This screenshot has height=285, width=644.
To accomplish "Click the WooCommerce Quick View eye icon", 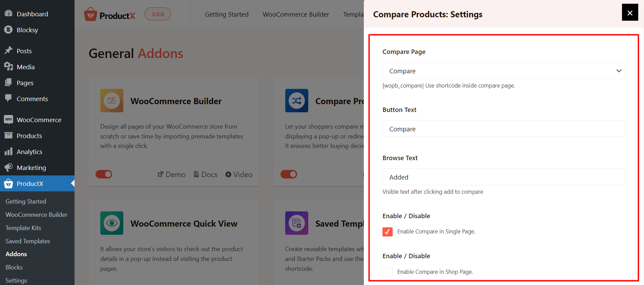I will pos(112,223).
